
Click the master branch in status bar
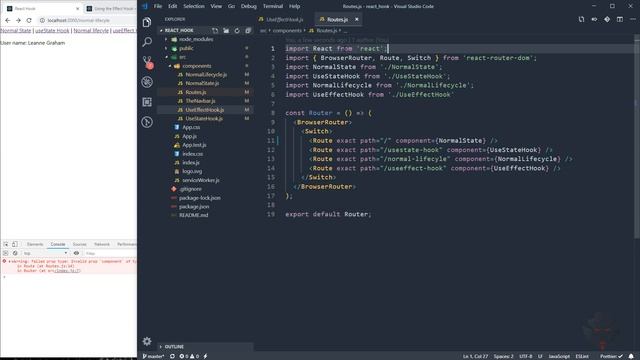pos(153,356)
